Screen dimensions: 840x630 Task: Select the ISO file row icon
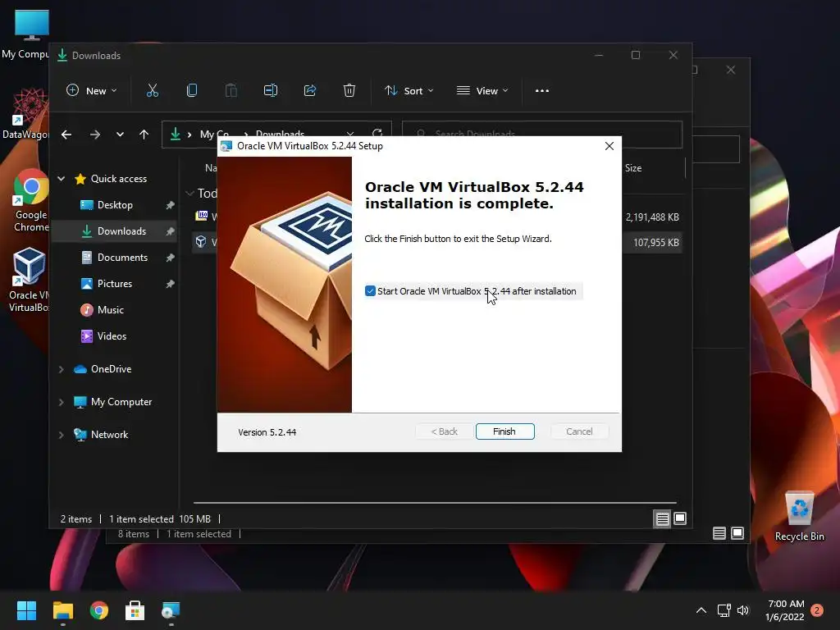202,216
